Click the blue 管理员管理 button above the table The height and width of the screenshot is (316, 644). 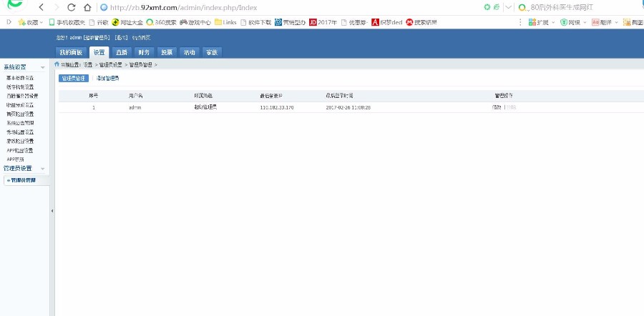(74, 79)
